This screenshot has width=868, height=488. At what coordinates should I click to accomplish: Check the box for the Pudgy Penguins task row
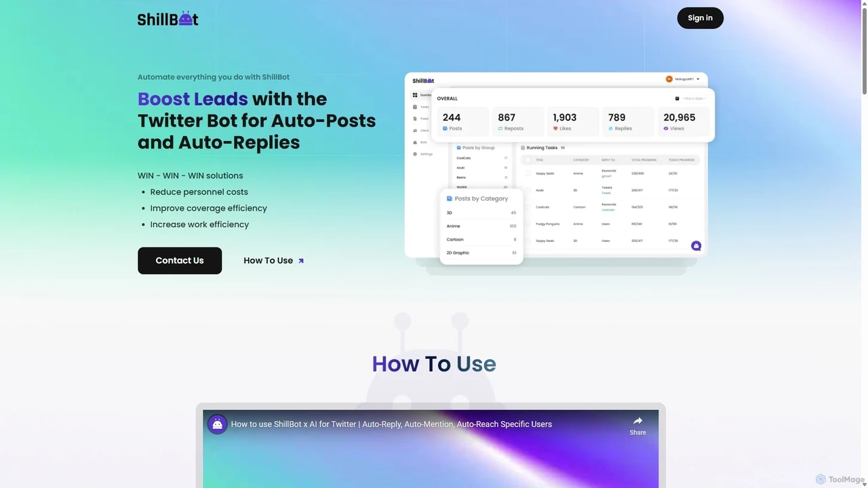(x=528, y=224)
